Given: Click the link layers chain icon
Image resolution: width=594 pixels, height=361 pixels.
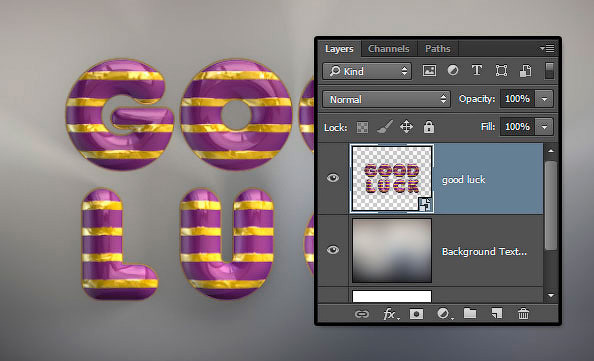Looking at the screenshot, I should 362,314.
